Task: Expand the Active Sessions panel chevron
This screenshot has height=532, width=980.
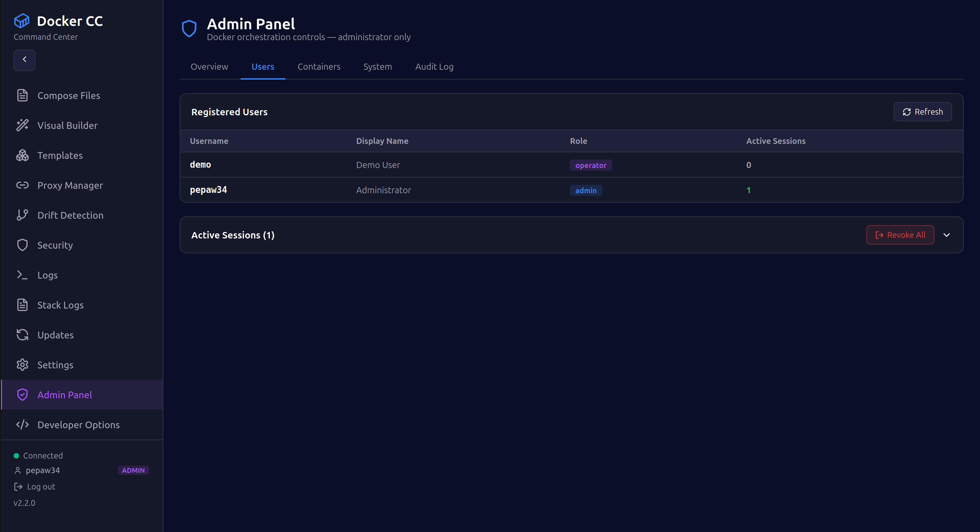Action: tap(947, 235)
